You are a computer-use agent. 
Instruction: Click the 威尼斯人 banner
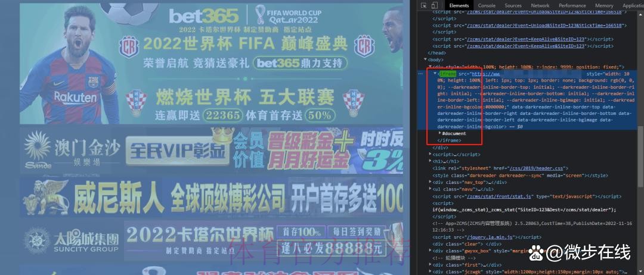[211, 198]
